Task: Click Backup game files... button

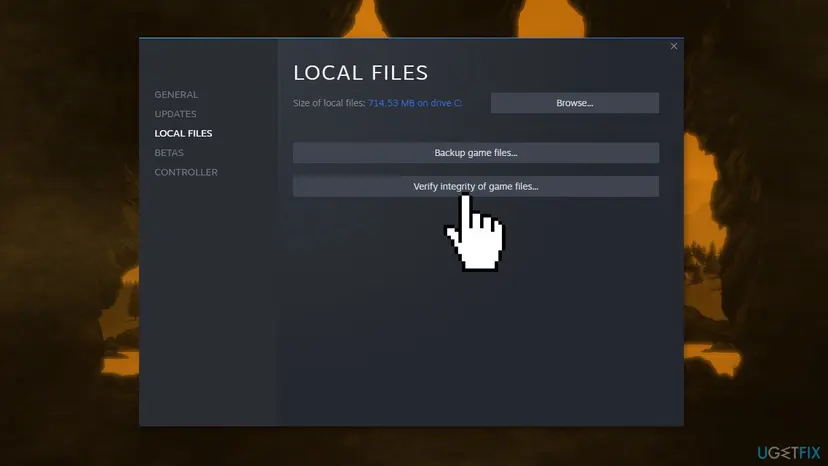Action: [x=476, y=153]
